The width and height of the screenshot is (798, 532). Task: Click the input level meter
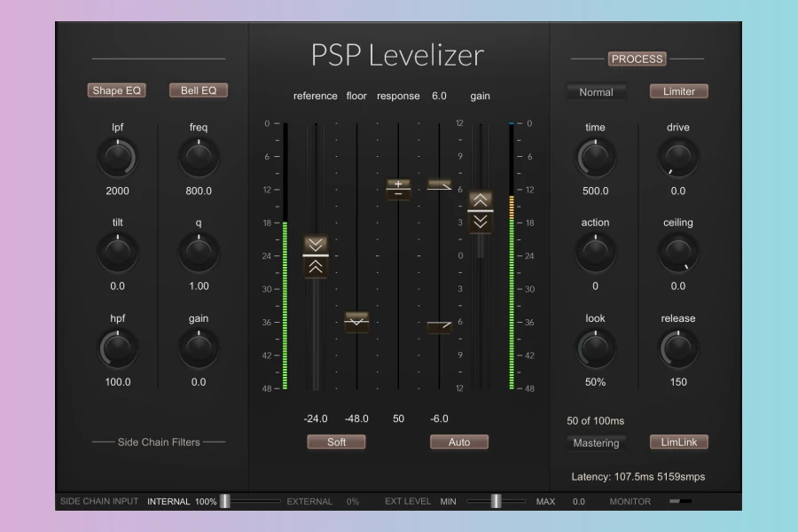click(x=285, y=256)
